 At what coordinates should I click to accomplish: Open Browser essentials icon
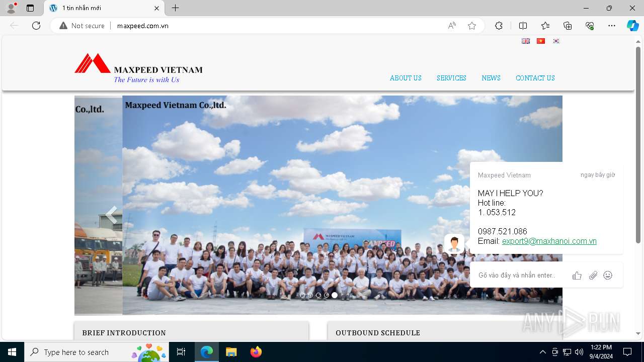click(x=590, y=26)
